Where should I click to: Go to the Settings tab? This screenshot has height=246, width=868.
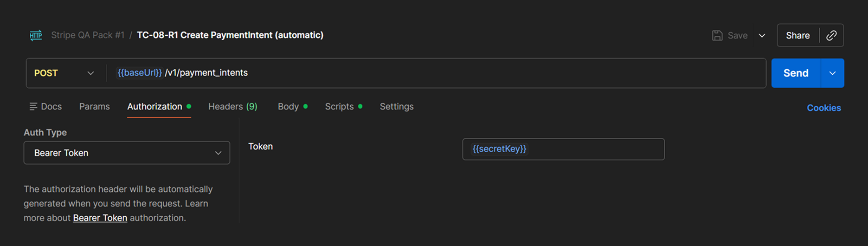(396, 107)
